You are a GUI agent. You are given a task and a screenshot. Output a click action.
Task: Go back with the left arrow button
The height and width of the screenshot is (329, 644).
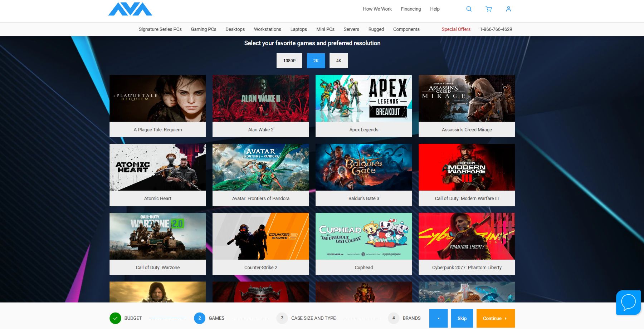438,318
